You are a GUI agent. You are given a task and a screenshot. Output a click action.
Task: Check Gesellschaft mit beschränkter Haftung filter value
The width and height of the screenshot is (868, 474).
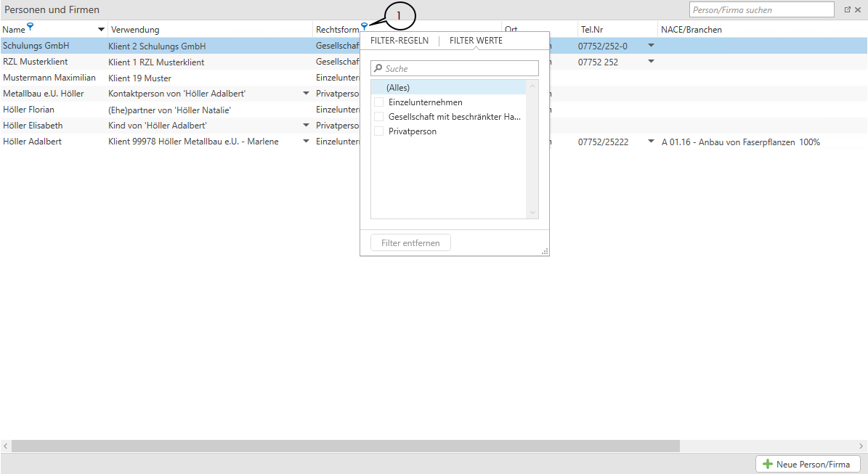378,117
